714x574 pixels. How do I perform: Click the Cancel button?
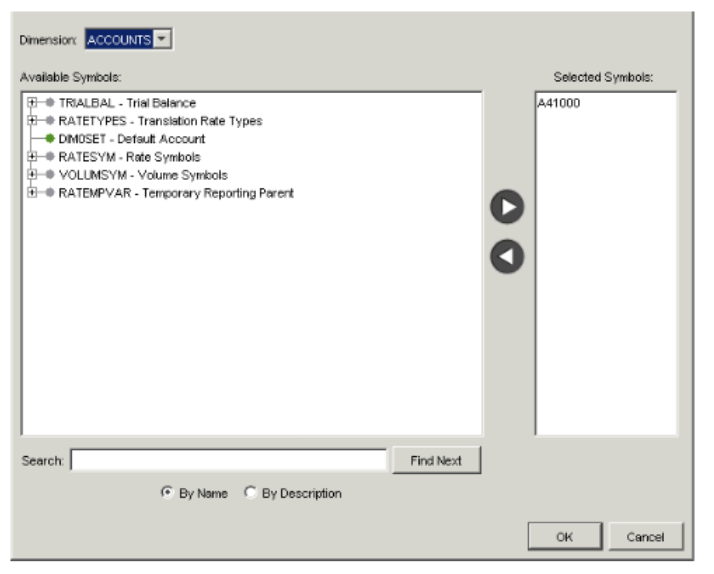[645, 537]
